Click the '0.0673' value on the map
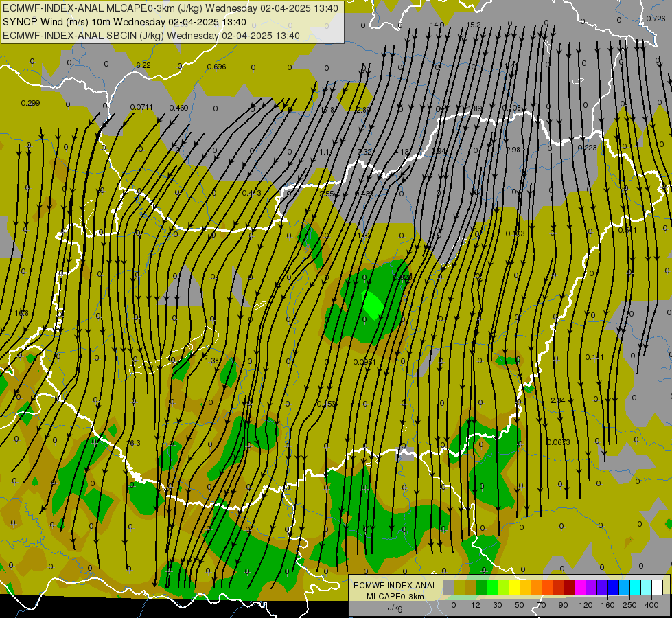 (x=559, y=442)
